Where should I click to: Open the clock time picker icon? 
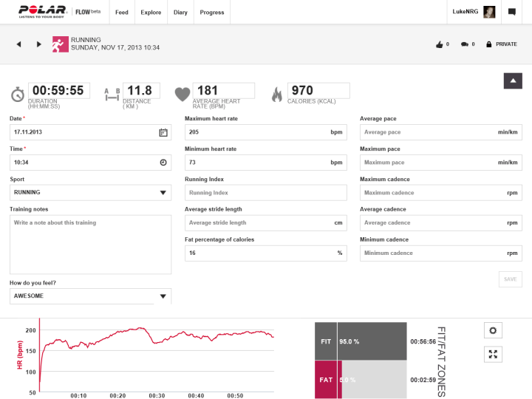click(x=163, y=163)
